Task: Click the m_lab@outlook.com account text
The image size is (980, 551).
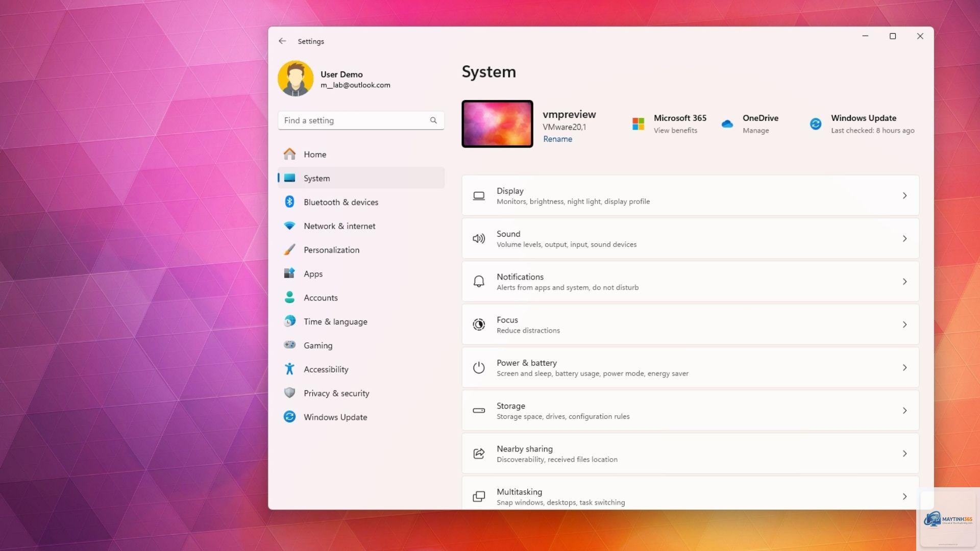Action: (355, 85)
